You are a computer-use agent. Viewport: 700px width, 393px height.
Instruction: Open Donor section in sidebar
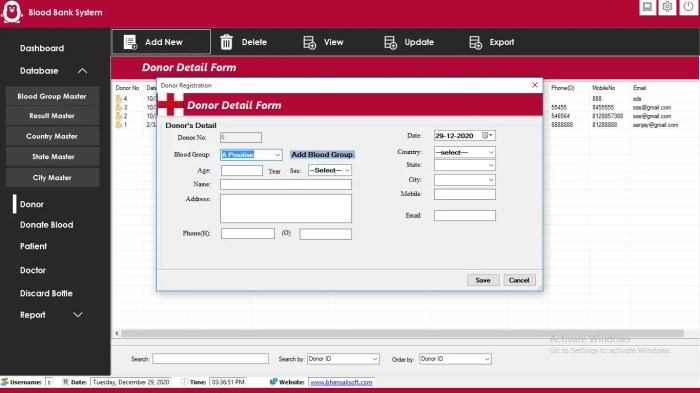pos(32,204)
